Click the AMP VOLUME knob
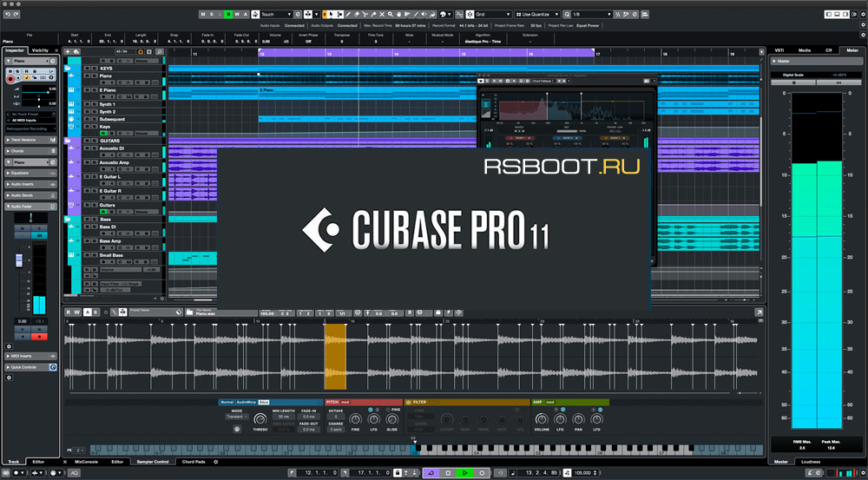The width and height of the screenshot is (868, 480). [542, 419]
